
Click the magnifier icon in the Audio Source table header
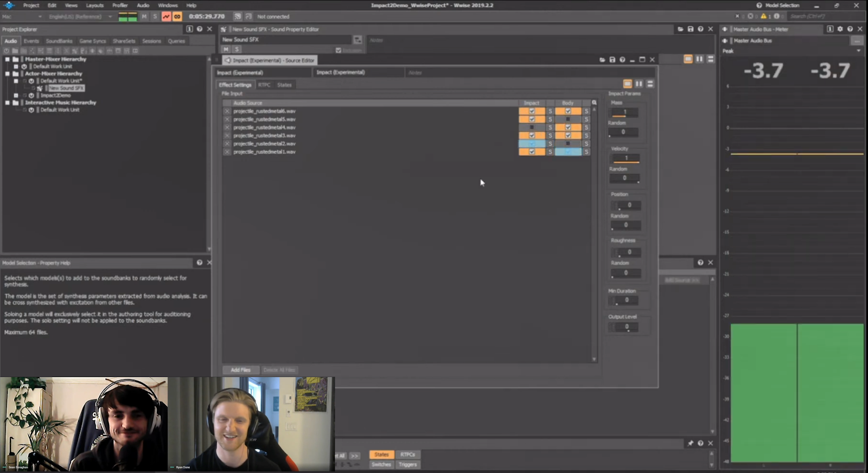pyautogui.click(x=594, y=103)
